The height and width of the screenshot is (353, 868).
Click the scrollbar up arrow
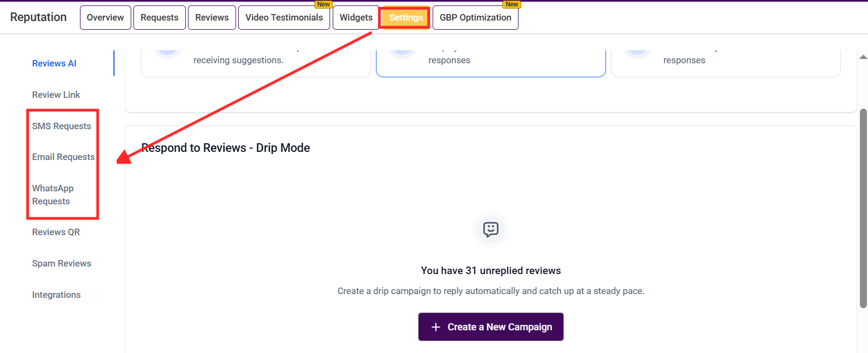pyautogui.click(x=863, y=57)
